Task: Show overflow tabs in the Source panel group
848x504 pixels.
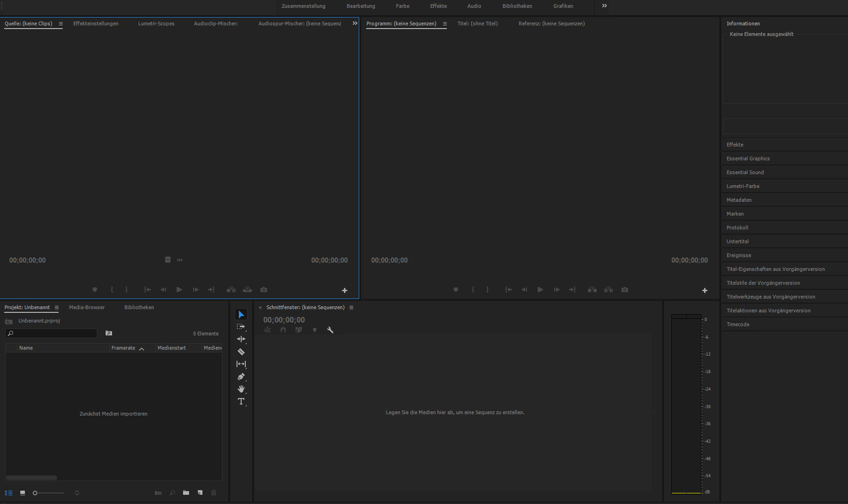Action: 355,23
